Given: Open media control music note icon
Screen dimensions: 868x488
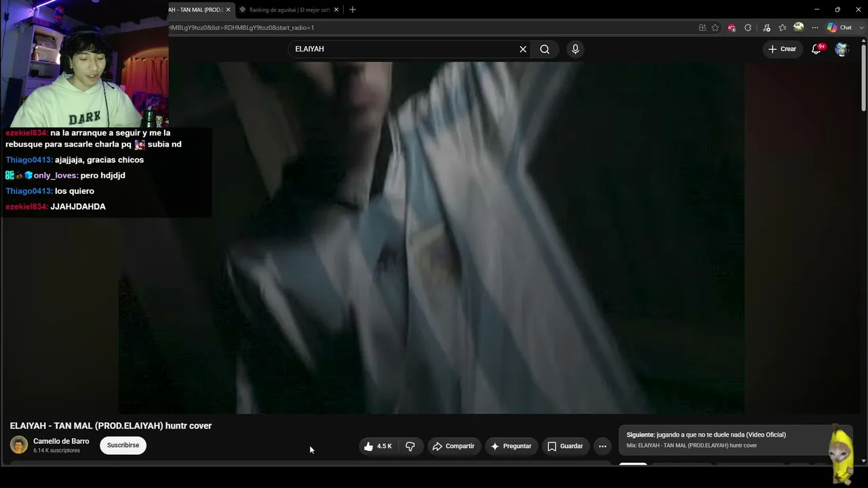Looking at the screenshot, I should click(x=766, y=28).
